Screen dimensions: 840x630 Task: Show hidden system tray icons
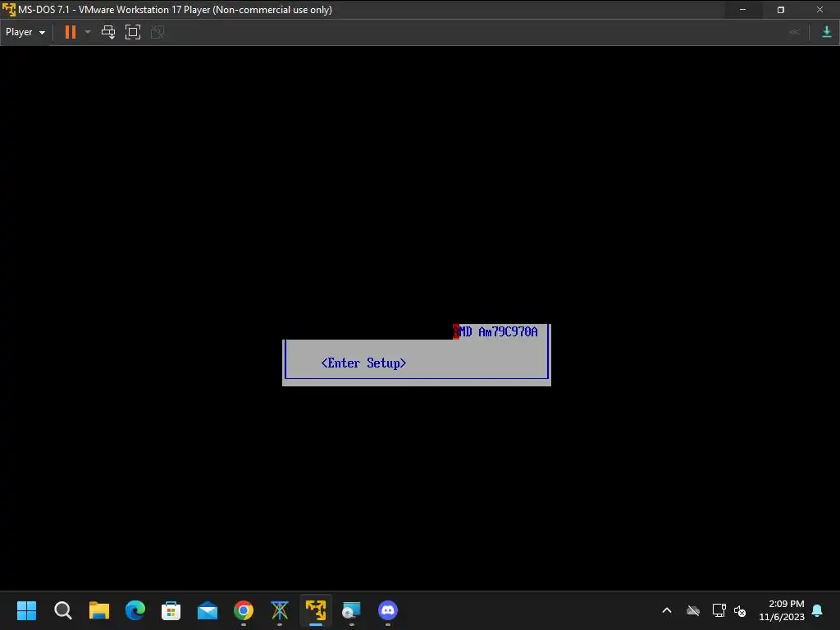[x=667, y=610]
